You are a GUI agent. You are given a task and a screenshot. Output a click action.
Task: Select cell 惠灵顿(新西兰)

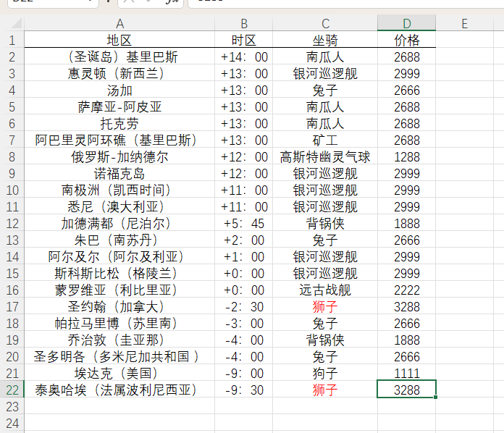pos(119,74)
